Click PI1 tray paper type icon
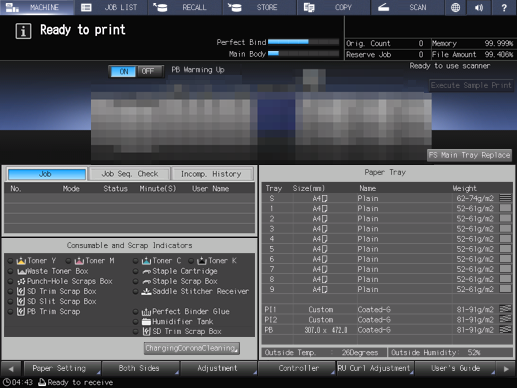517x388 pixels. click(x=505, y=309)
